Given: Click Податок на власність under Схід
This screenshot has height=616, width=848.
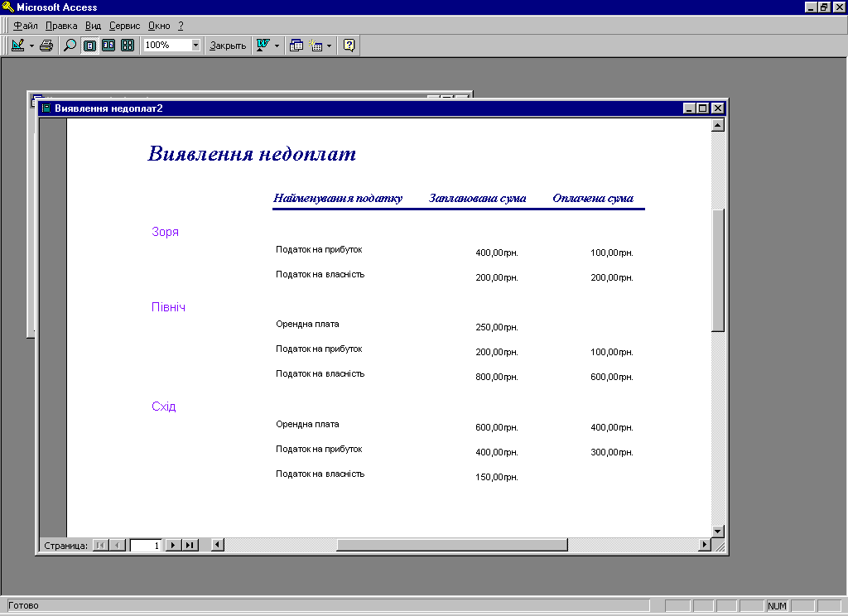Looking at the screenshot, I should [x=320, y=474].
